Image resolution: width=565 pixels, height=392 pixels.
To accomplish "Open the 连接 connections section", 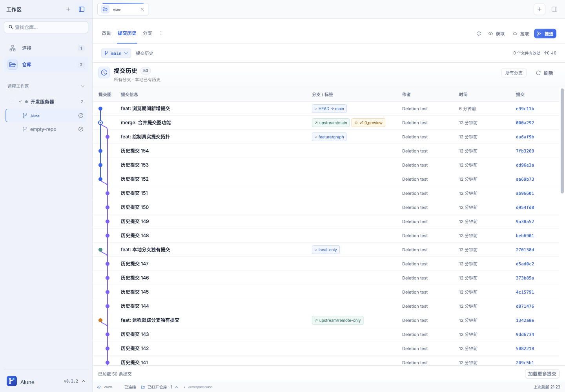I will [46, 48].
